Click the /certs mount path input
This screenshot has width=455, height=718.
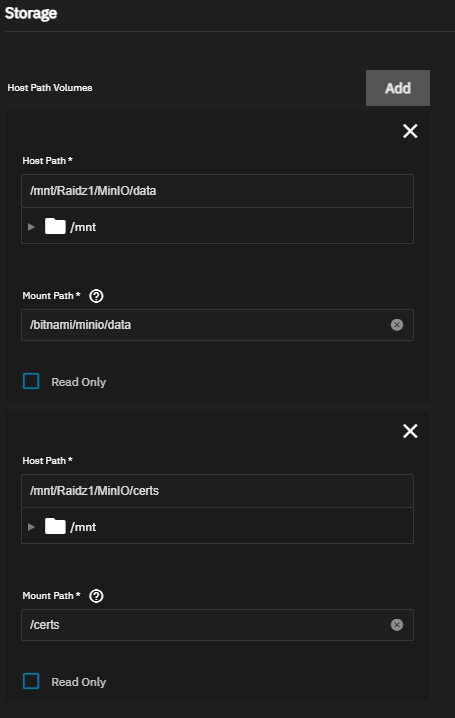click(217, 625)
